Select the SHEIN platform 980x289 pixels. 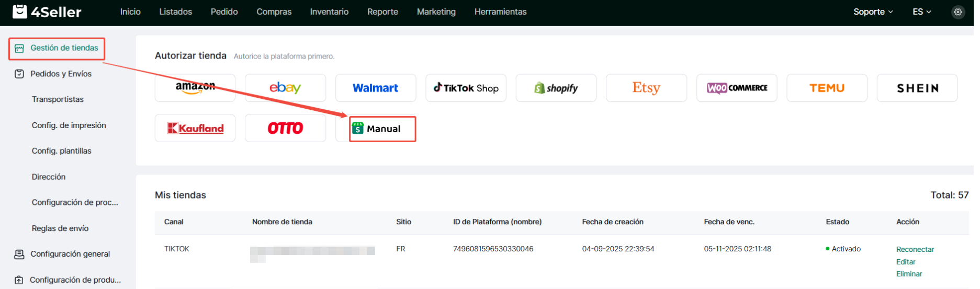[917, 88]
